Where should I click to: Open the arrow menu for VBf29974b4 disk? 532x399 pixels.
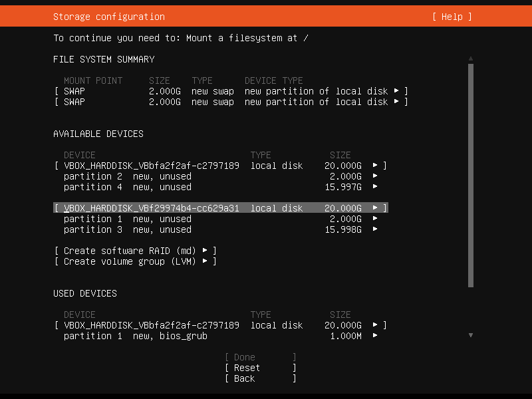point(375,207)
